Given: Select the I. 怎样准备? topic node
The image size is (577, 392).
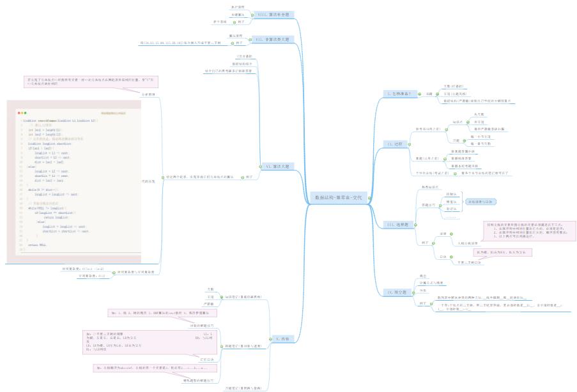Looking at the screenshot, I should tap(401, 93).
